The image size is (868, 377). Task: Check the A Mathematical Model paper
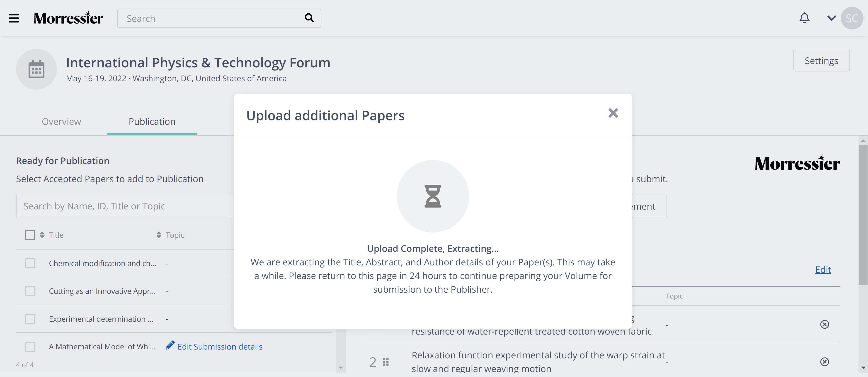30,346
